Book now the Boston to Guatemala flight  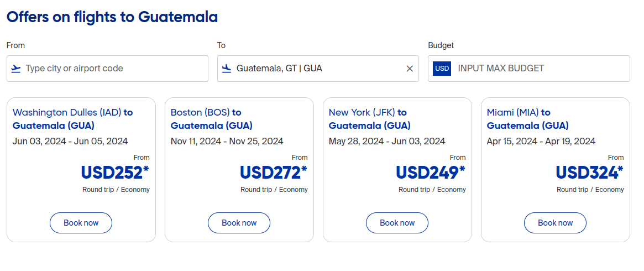pyautogui.click(x=239, y=223)
